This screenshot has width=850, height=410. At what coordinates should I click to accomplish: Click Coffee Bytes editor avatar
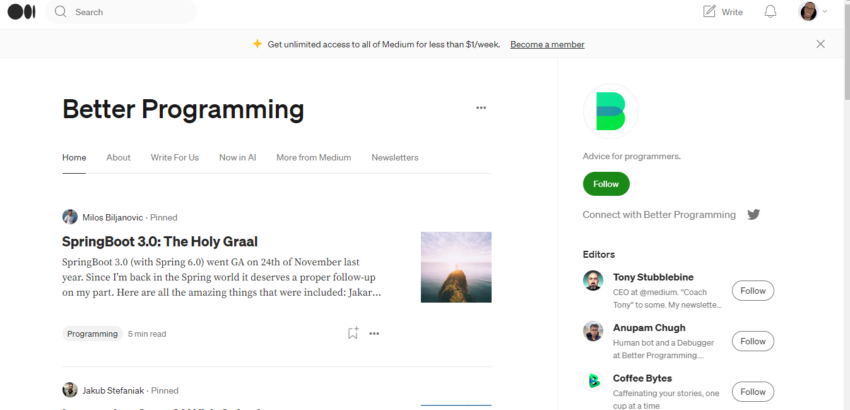pos(593,381)
